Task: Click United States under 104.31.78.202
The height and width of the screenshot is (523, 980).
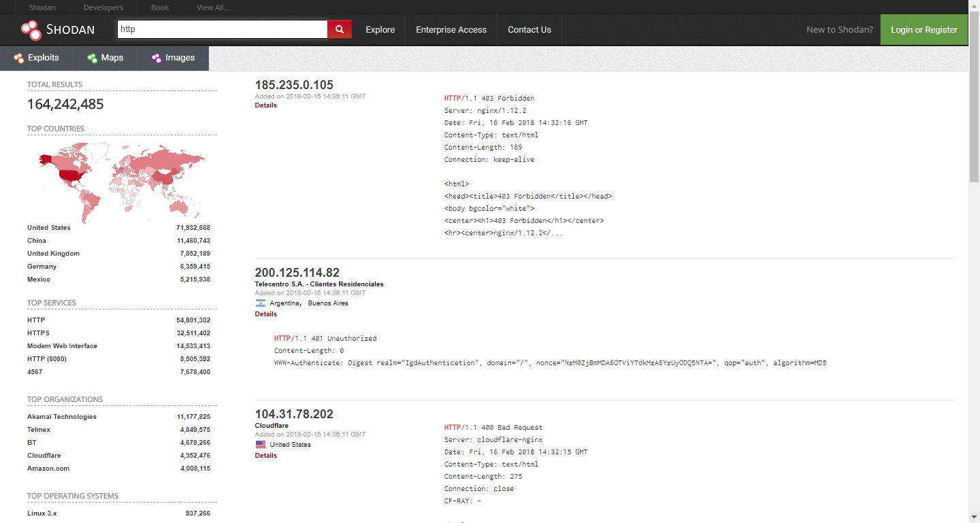Action: (x=291, y=445)
